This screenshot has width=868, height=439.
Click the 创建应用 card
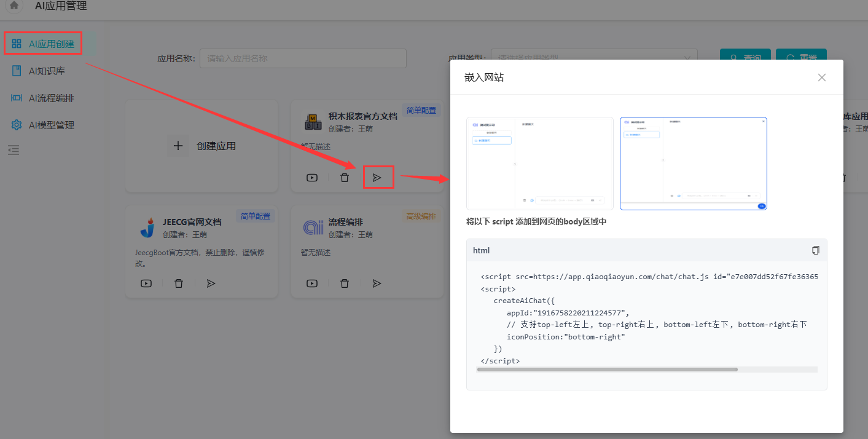coord(201,146)
